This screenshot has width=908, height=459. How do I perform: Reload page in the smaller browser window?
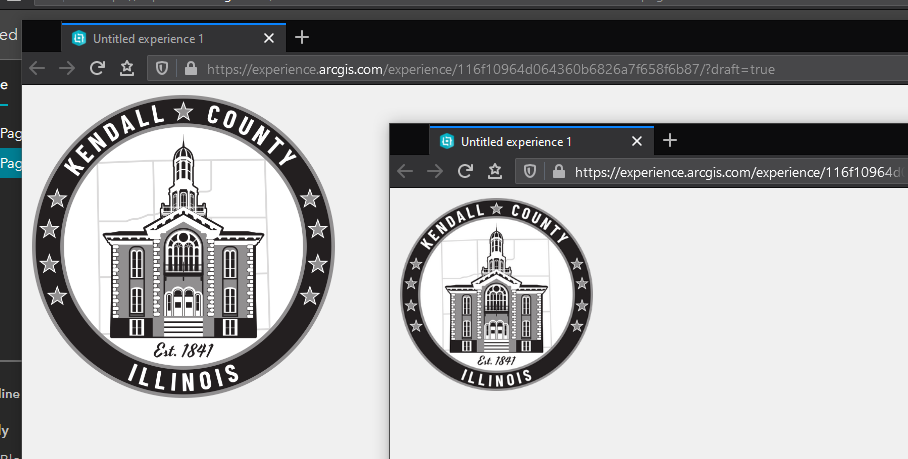coord(465,171)
